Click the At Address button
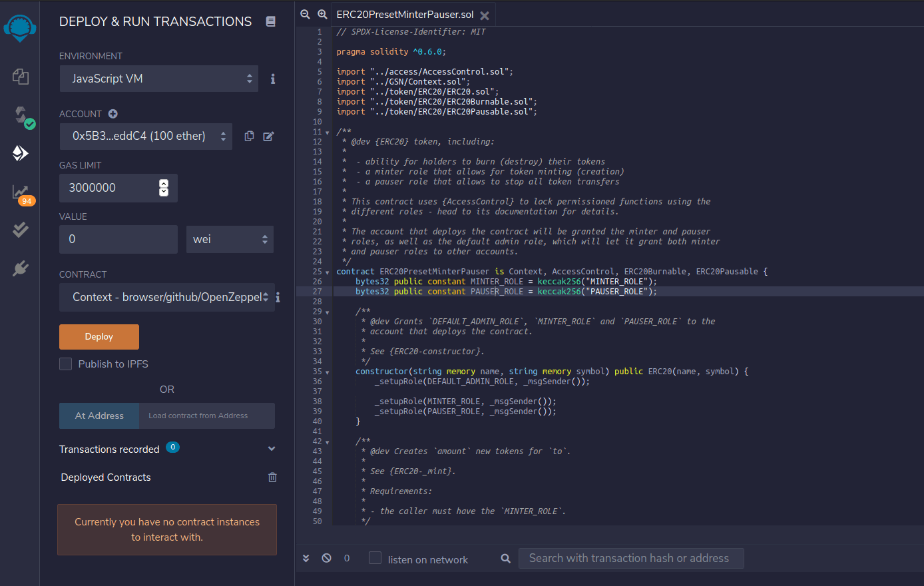The height and width of the screenshot is (586, 924). 99,416
